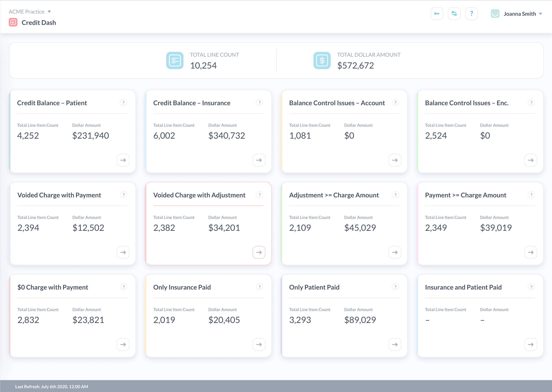552x392 pixels.
Task: Click the header question mark help icon
Action: [x=471, y=14]
